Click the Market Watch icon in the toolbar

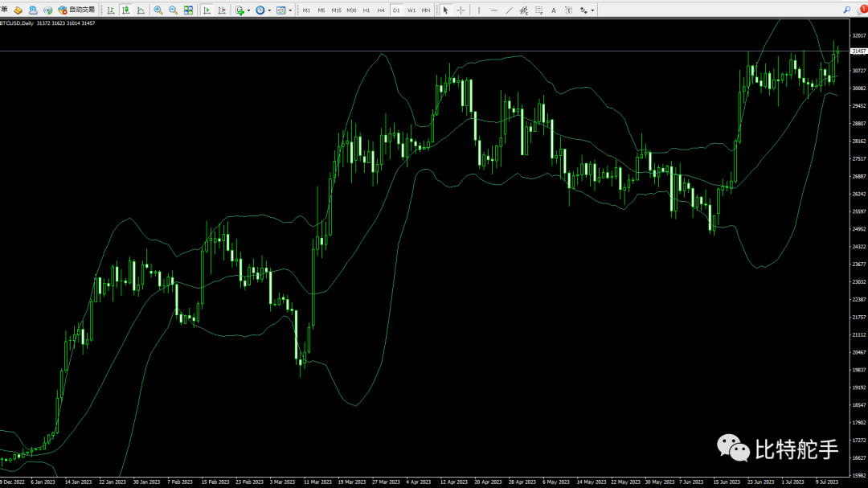18,10
